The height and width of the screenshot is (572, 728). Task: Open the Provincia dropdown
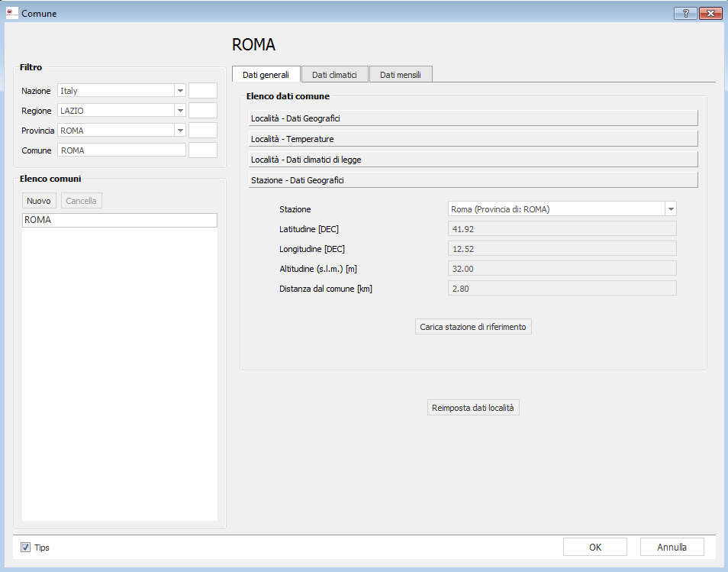point(180,131)
